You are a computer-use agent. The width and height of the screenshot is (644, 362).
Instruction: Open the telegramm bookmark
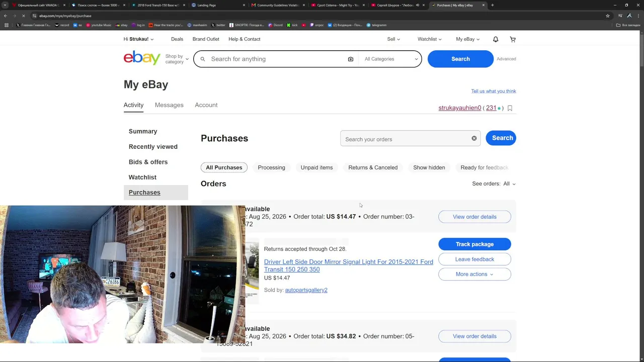[x=376, y=25]
